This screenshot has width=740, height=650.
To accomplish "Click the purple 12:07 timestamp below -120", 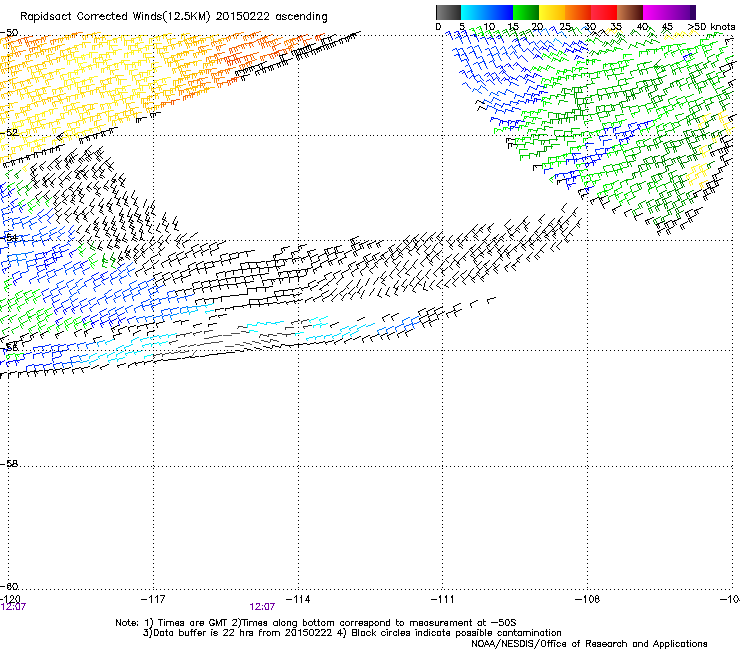I will [x=13, y=607].
